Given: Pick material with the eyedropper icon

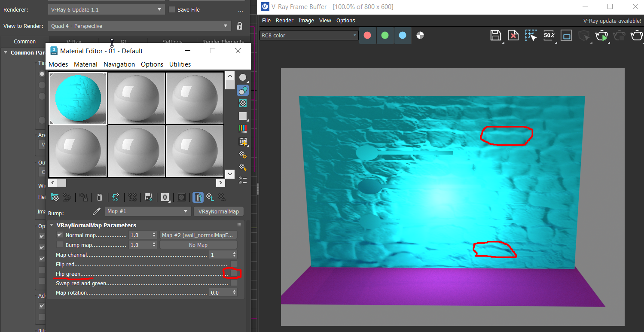Looking at the screenshot, I should coord(96,211).
